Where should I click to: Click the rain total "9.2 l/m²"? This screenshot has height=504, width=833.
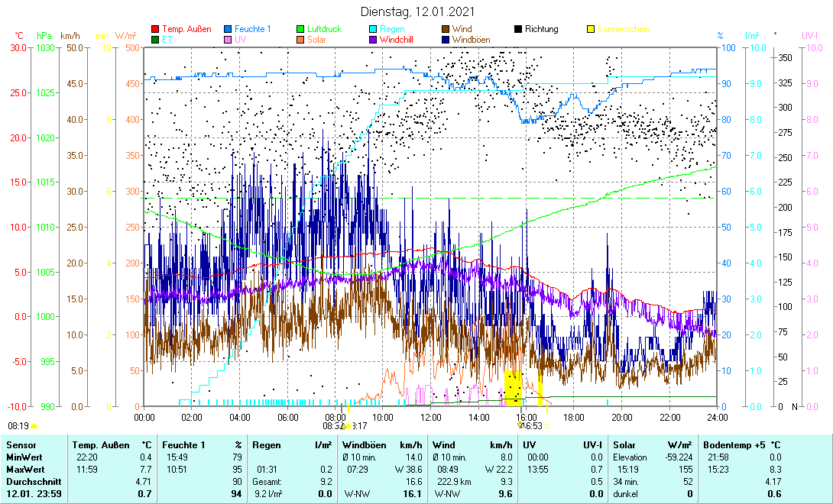click(268, 494)
